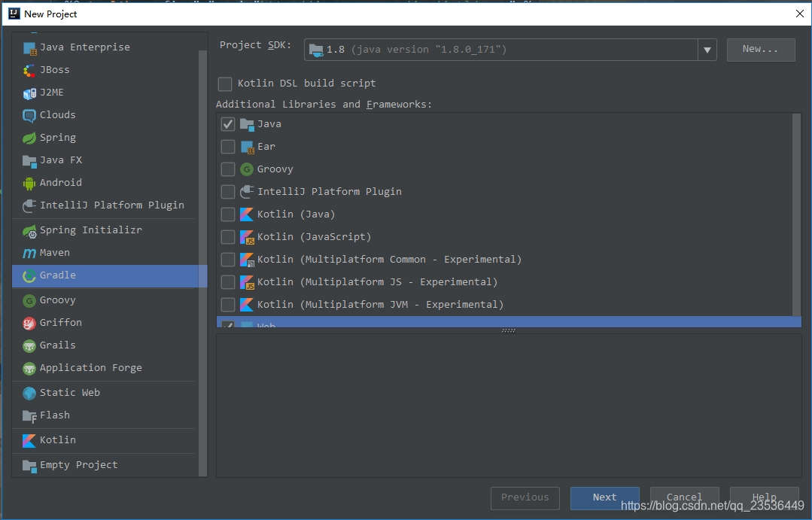Click the Java framework folder icon
The height and width of the screenshot is (520, 812).
click(x=247, y=125)
